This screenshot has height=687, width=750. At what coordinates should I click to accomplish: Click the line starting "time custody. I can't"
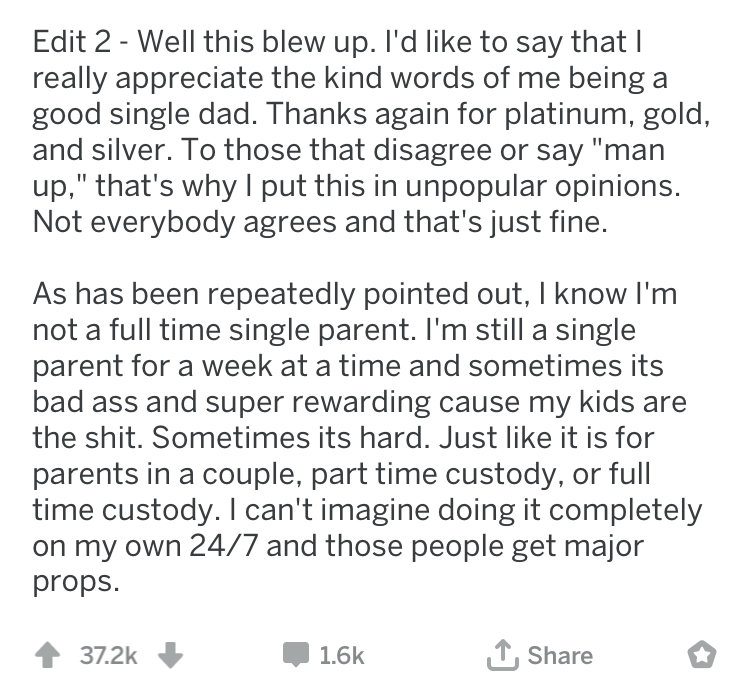pyautogui.click(x=367, y=510)
